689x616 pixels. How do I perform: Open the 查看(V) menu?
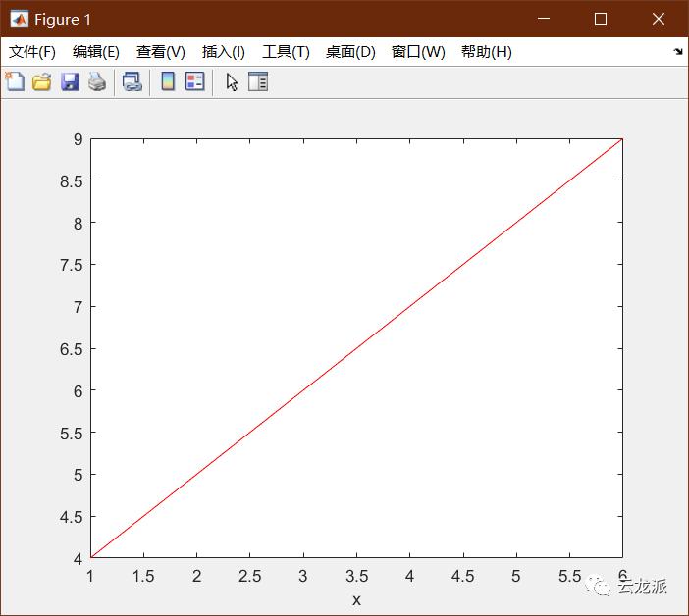point(160,52)
